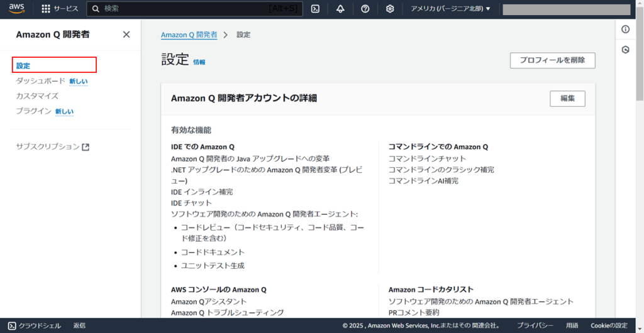This screenshot has width=644, height=333.
Task: Close the Amazon Q 開発者 side panel
Action: point(126,35)
